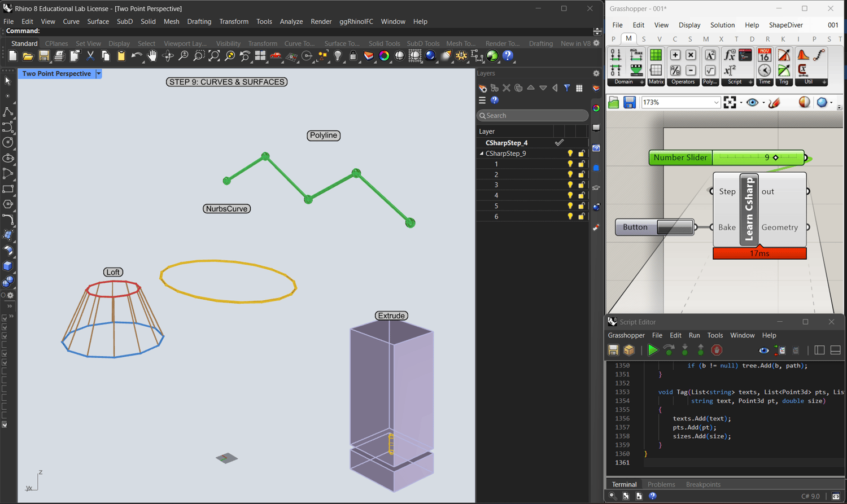This screenshot has width=847, height=504.
Task: Open the Zoom Extents tool
Action: pyautogui.click(x=214, y=56)
